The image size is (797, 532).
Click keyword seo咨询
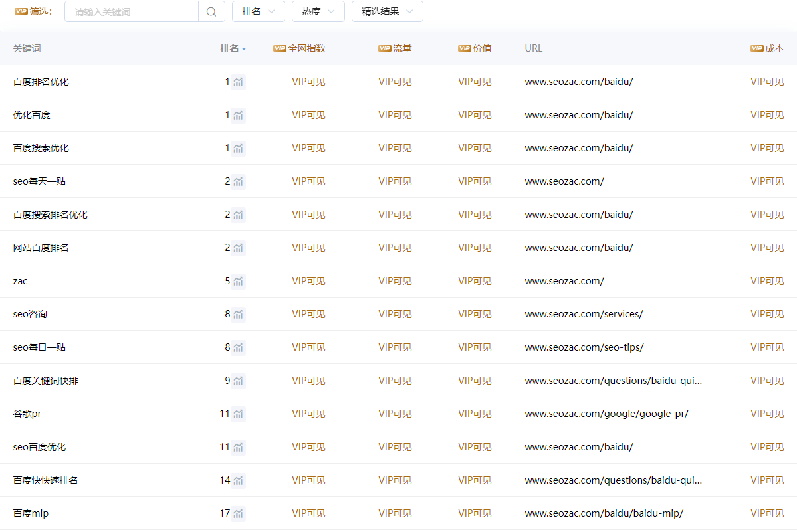(x=30, y=314)
